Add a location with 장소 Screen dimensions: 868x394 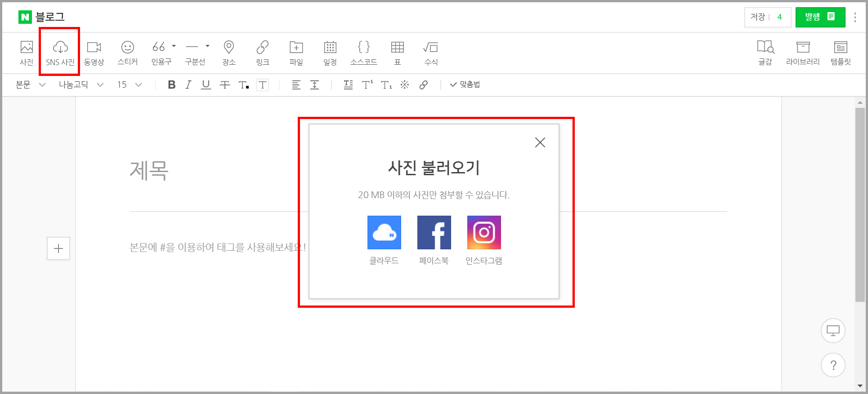229,53
